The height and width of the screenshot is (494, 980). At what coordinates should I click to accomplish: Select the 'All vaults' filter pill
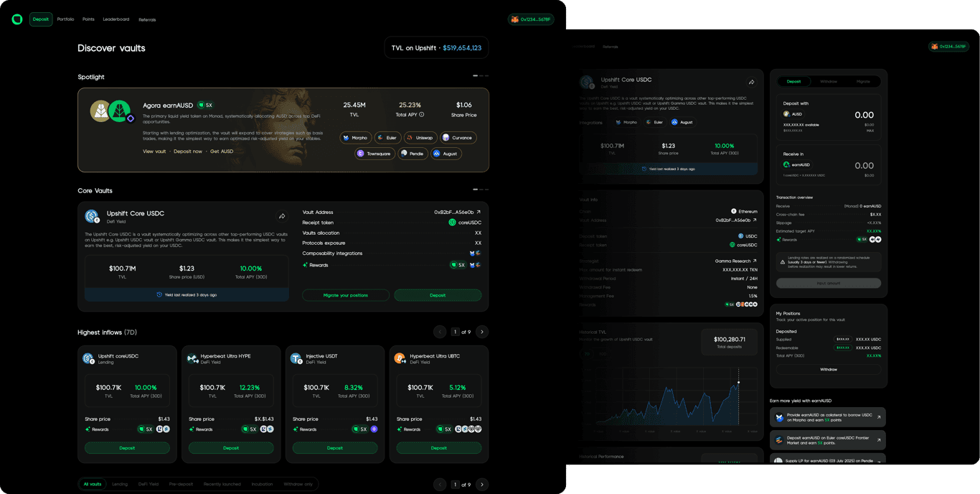[93, 485]
